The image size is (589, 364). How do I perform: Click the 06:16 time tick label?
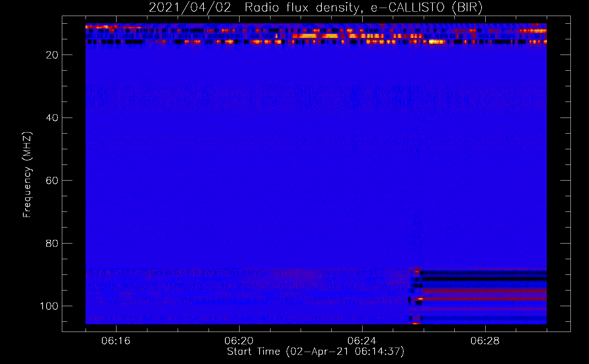tap(116, 341)
